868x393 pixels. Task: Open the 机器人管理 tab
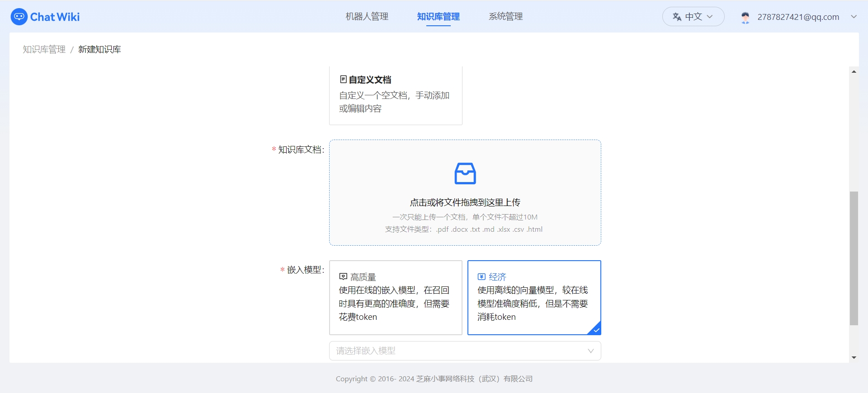(367, 17)
